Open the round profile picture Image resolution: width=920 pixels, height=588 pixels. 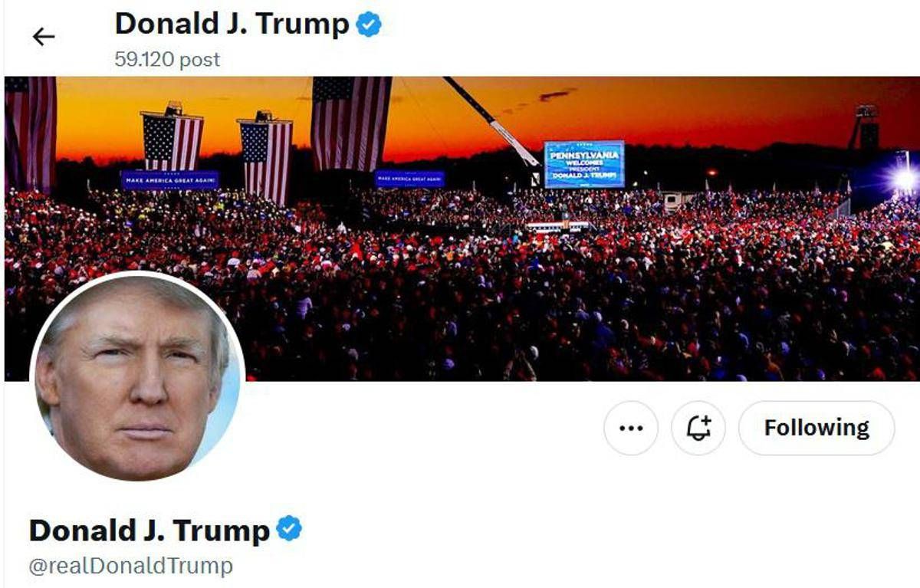137,379
